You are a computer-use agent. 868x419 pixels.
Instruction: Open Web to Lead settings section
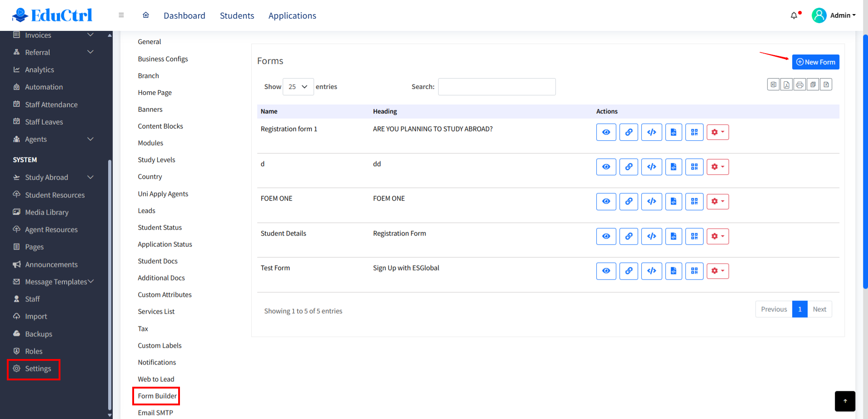coord(156,379)
